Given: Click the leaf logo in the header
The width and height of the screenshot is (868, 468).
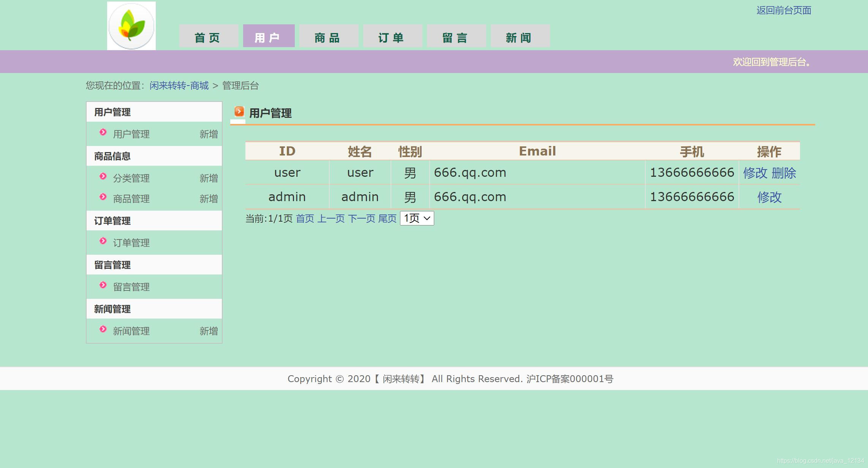Looking at the screenshot, I should click(x=131, y=26).
